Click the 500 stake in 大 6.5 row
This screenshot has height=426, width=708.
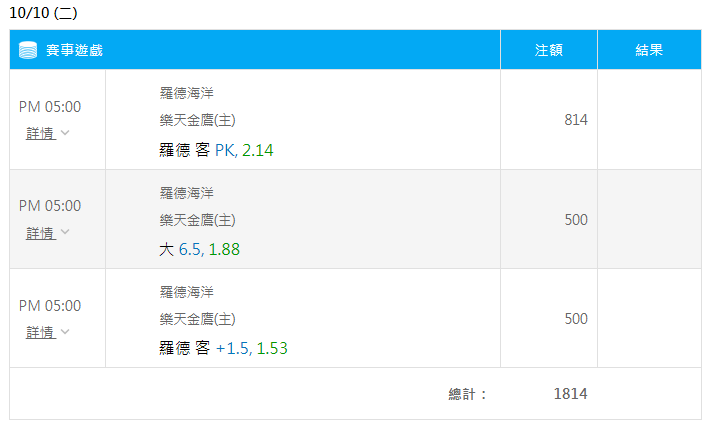tap(576, 220)
